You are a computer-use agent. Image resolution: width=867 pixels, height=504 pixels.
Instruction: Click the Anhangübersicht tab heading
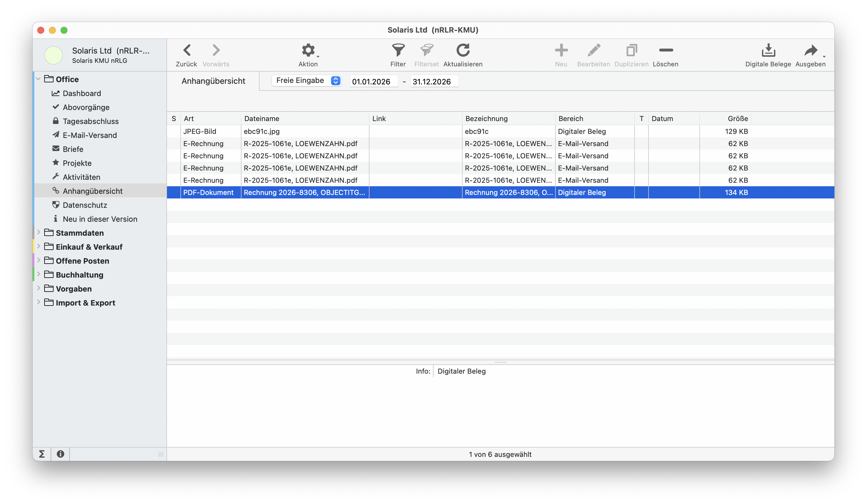point(213,81)
